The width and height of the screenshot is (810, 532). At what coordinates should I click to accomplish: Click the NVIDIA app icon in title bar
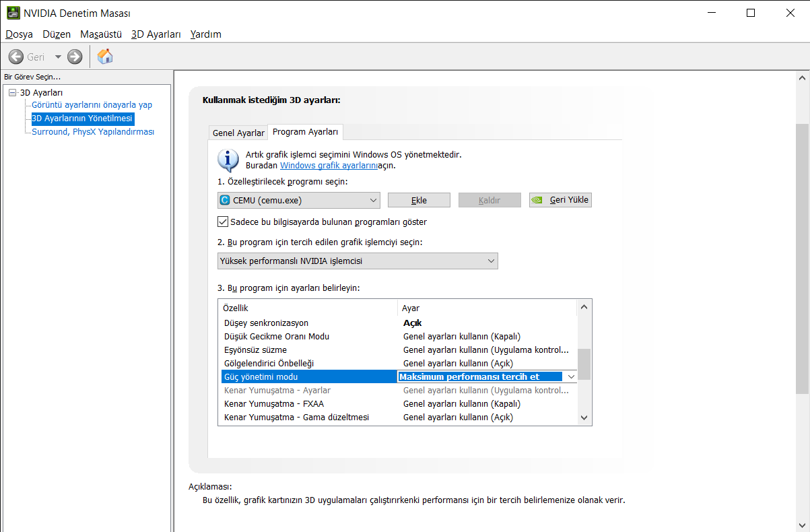click(13, 13)
